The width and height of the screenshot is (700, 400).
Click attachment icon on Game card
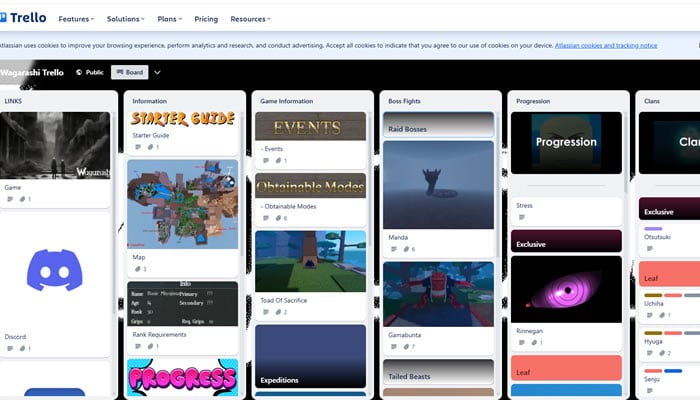(22, 199)
